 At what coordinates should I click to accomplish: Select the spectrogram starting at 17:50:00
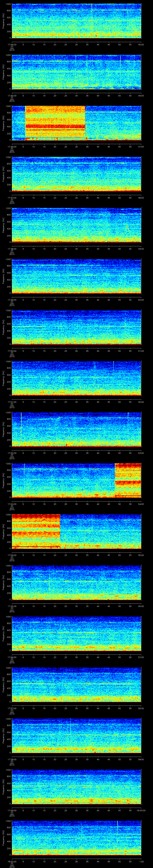[77, 327]
